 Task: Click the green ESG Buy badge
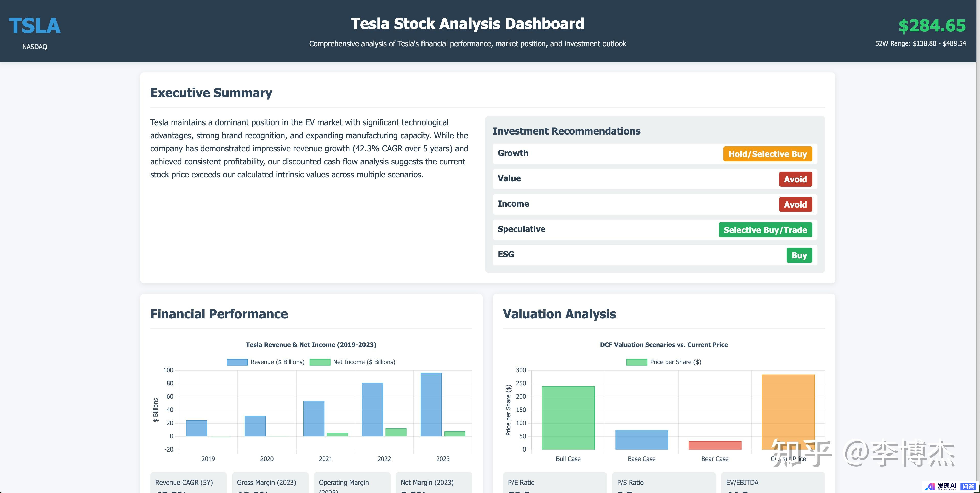tap(799, 255)
